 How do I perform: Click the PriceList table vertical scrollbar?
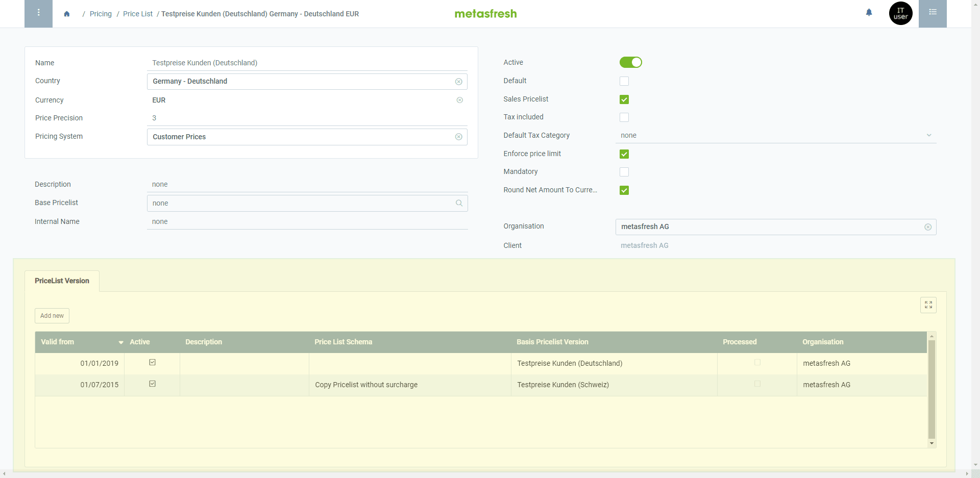click(932, 390)
